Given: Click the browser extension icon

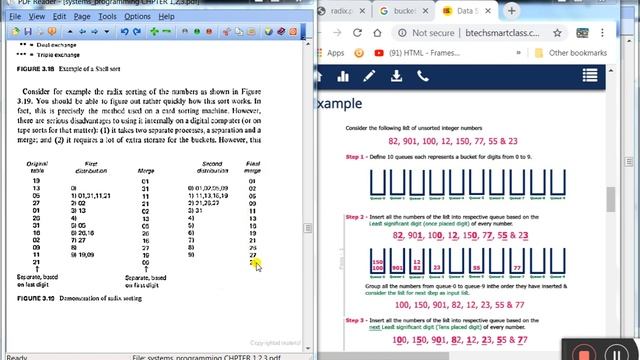Looking at the screenshot, I should click(x=582, y=33).
